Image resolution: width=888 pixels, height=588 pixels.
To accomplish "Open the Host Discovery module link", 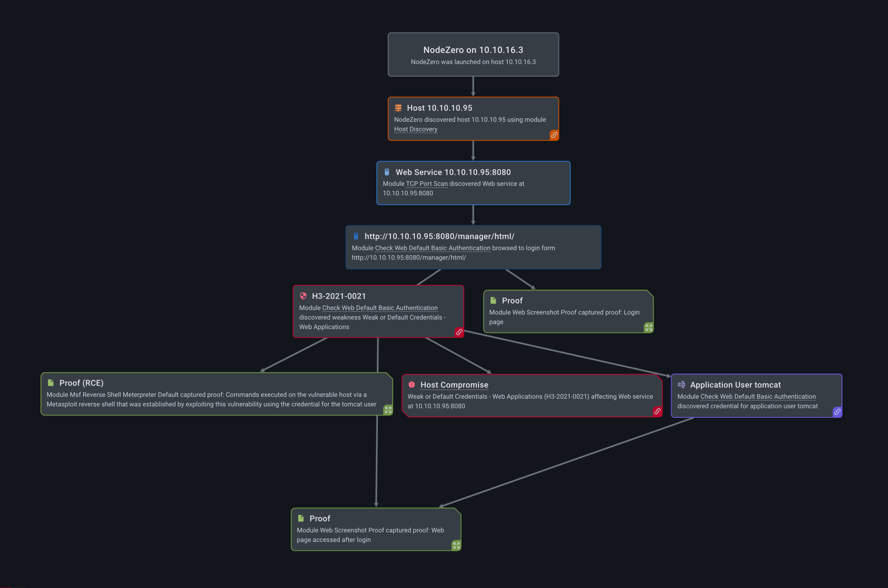I will pos(416,129).
